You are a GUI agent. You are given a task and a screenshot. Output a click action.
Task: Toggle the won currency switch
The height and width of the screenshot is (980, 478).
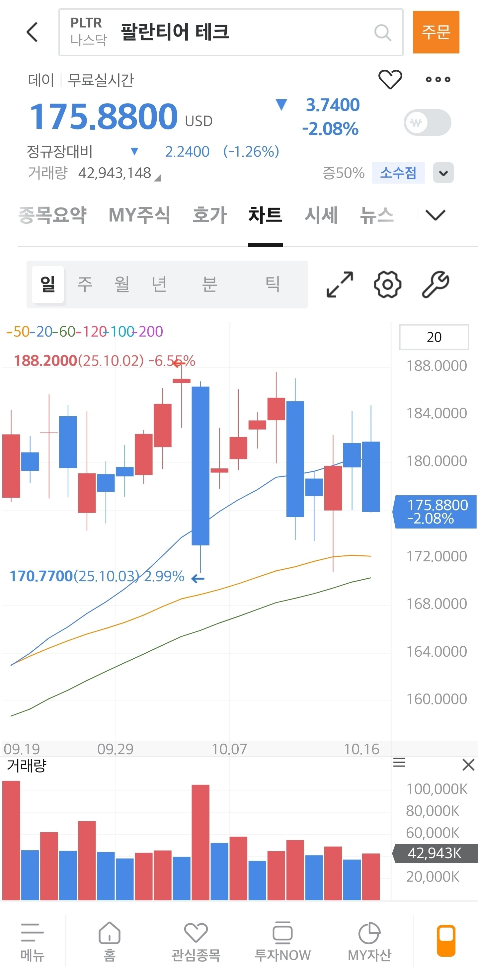click(x=428, y=122)
